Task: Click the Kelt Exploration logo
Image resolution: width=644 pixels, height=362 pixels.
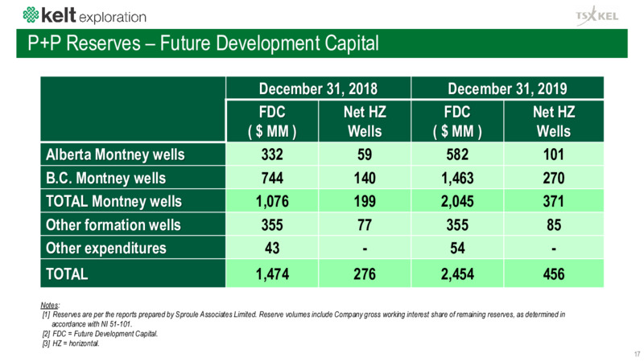Action: coord(85,15)
